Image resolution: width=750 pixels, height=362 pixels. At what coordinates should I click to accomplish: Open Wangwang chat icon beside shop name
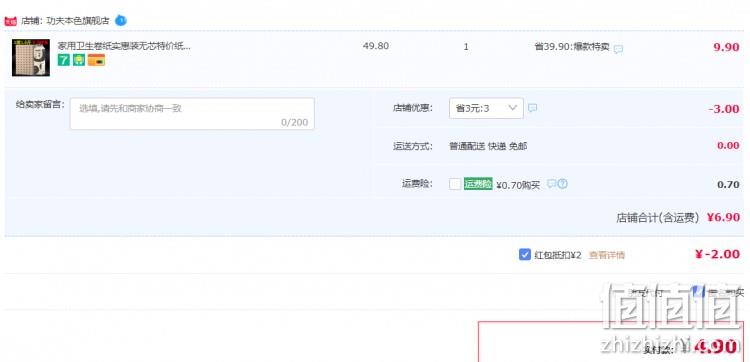point(121,21)
